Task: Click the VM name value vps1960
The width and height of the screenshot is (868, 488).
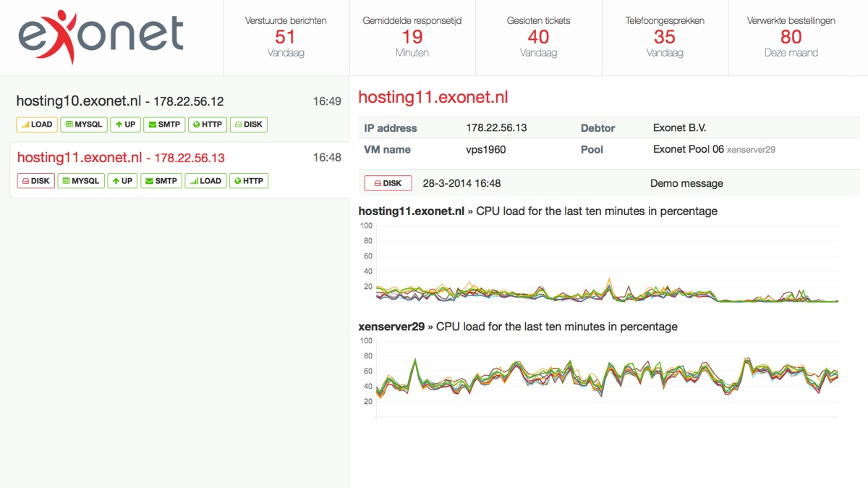Action: pos(486,150)
